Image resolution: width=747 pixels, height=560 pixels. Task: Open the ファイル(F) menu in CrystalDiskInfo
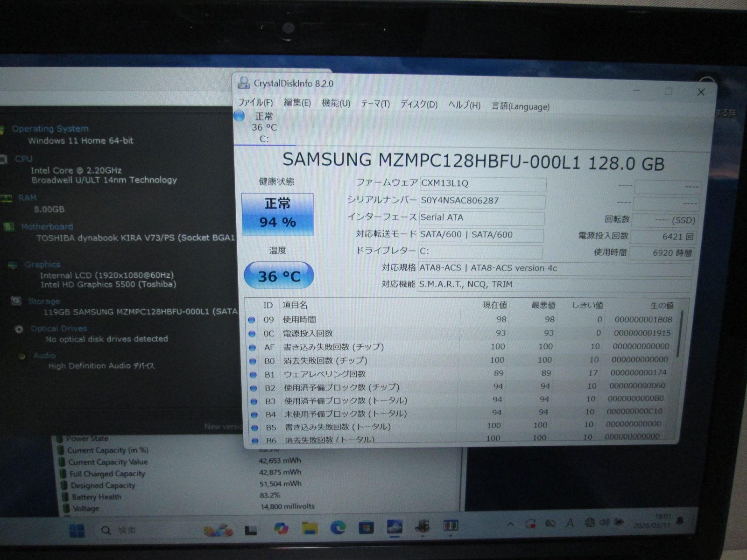[x=255, y=102]
